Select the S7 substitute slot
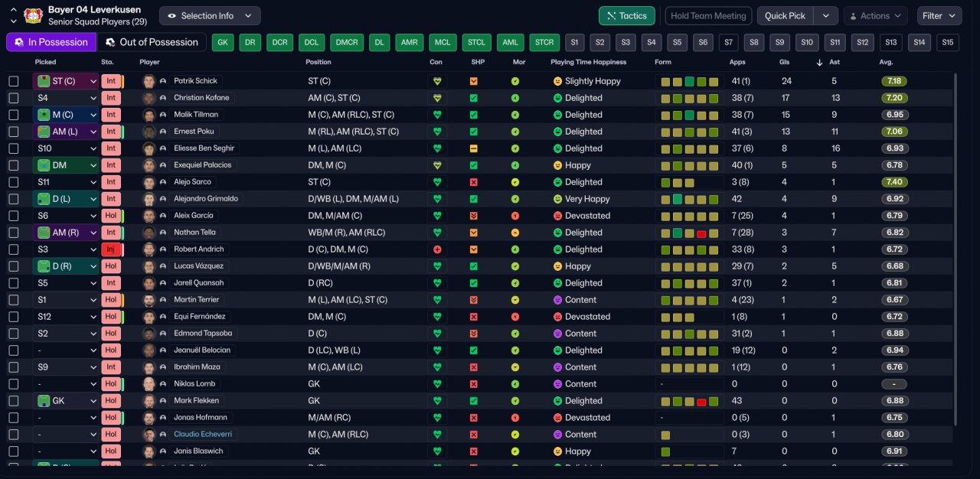 pyautogui.click(x=729, y=43)
